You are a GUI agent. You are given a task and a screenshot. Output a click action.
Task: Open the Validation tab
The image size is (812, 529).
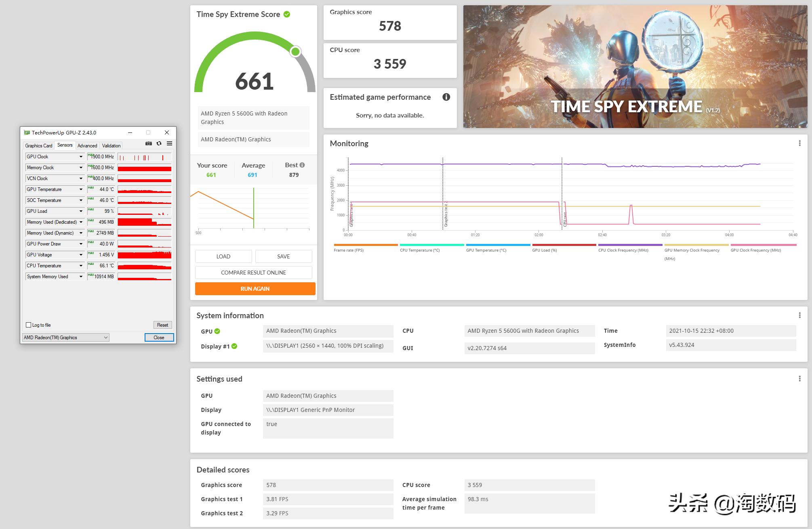[111, 146]
